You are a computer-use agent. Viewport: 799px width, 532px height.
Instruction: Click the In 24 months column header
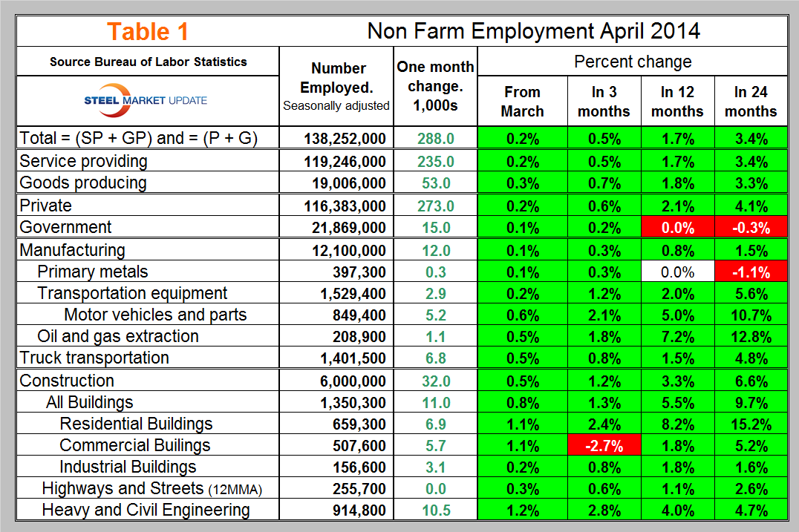[750, 102]
